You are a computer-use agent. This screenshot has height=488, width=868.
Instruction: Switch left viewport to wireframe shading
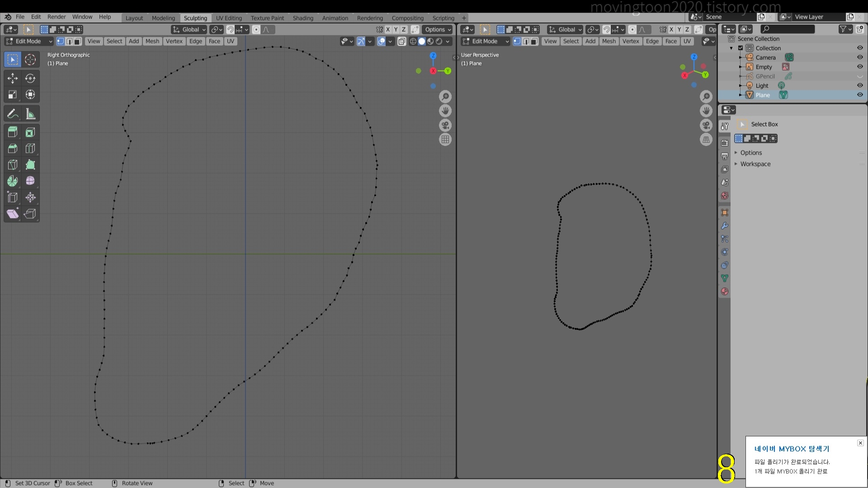tap(413, 41)
